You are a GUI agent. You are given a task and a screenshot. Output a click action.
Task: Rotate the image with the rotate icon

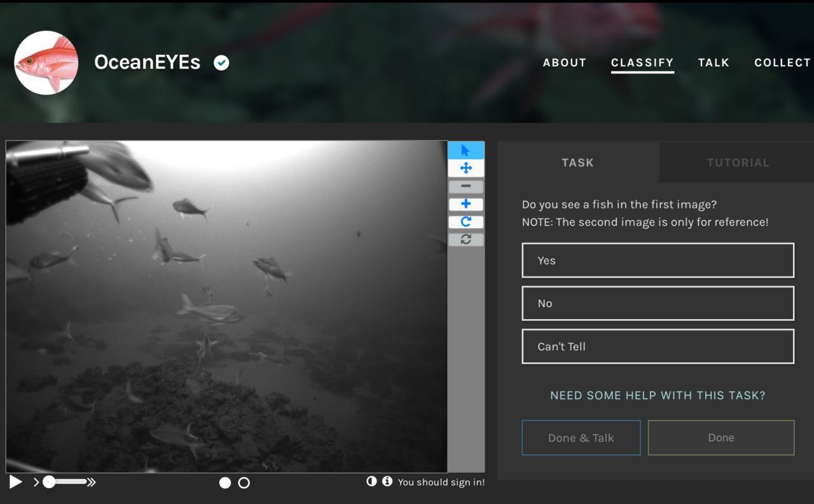coord(466,222)
